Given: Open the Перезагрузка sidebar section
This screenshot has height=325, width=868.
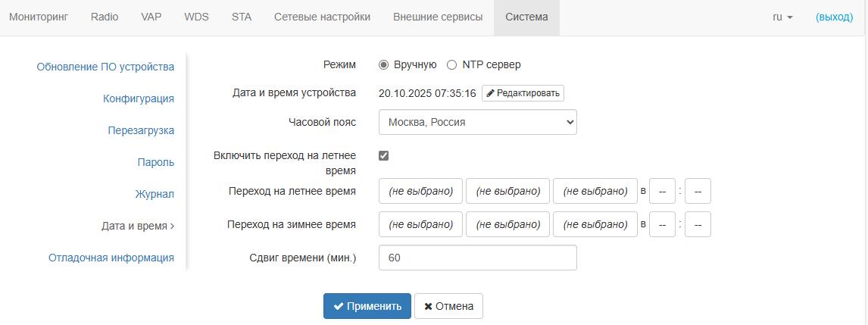Looking at the screenshot, I should tap(141, 130).
